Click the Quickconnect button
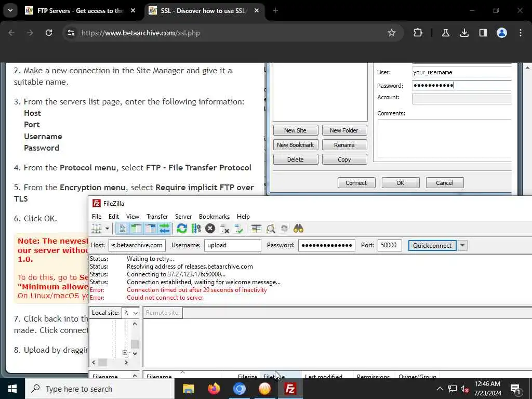 [x=432, y=245]
